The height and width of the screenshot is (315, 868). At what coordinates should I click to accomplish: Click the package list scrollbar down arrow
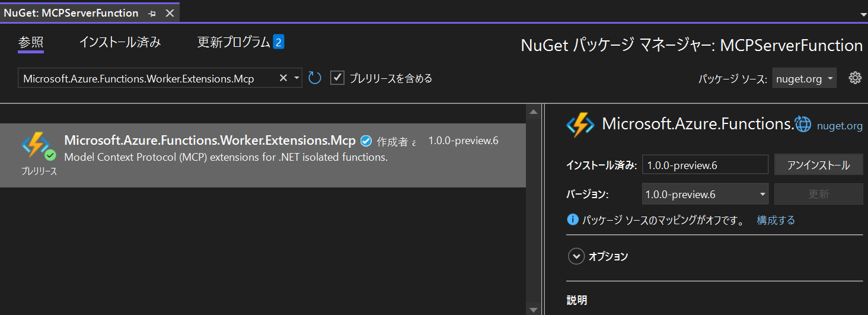tap(534, 310)
